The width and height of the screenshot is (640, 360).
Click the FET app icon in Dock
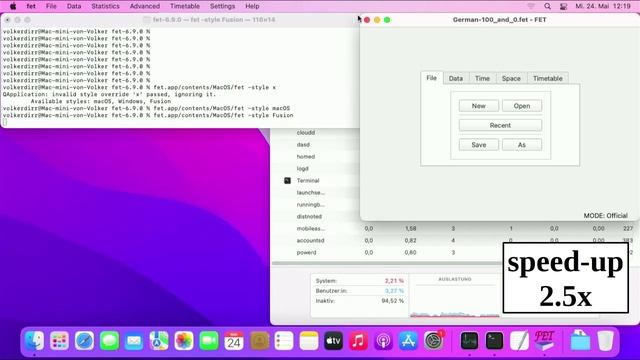coord(544,340)
